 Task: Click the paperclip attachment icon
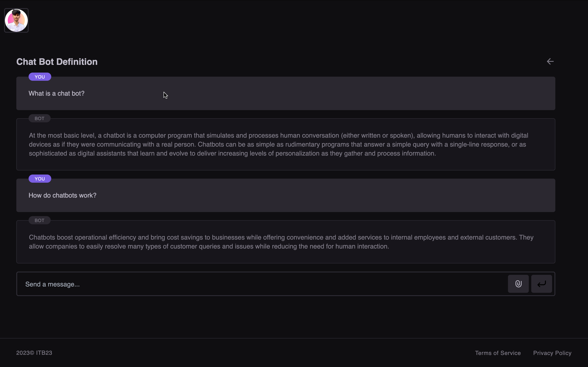(x=518, y=284)
